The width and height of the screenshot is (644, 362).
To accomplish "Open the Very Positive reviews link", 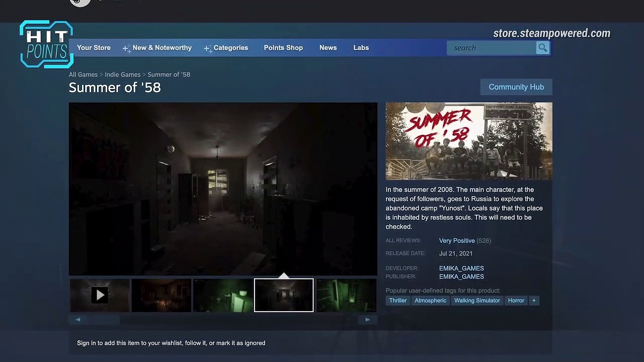I will coord(457,241).
